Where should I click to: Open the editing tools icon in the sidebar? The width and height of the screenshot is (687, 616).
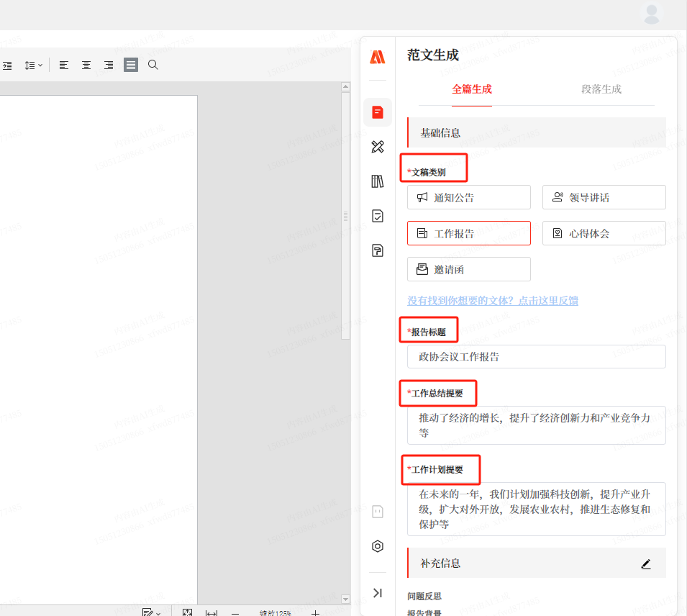coord(377,147)
